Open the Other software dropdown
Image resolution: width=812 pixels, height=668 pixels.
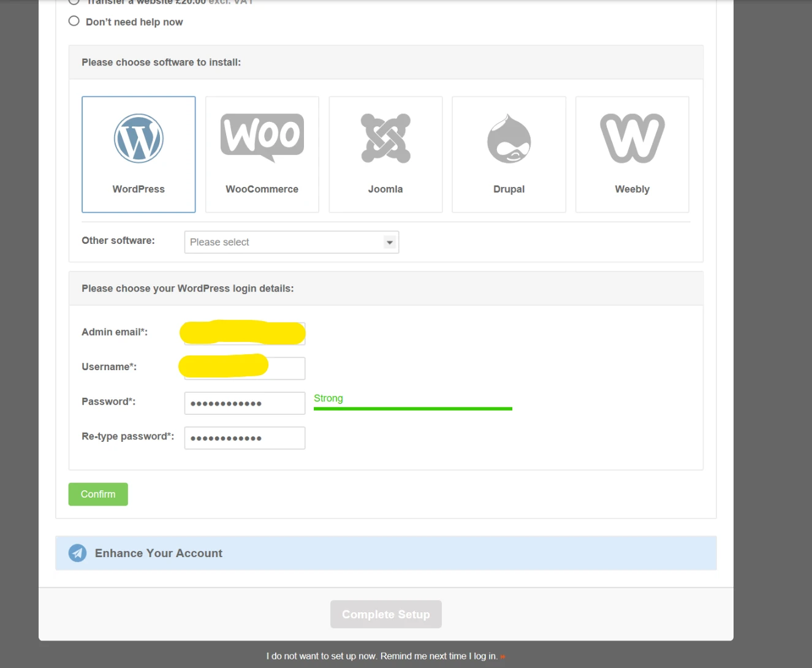tap(292, 242)
